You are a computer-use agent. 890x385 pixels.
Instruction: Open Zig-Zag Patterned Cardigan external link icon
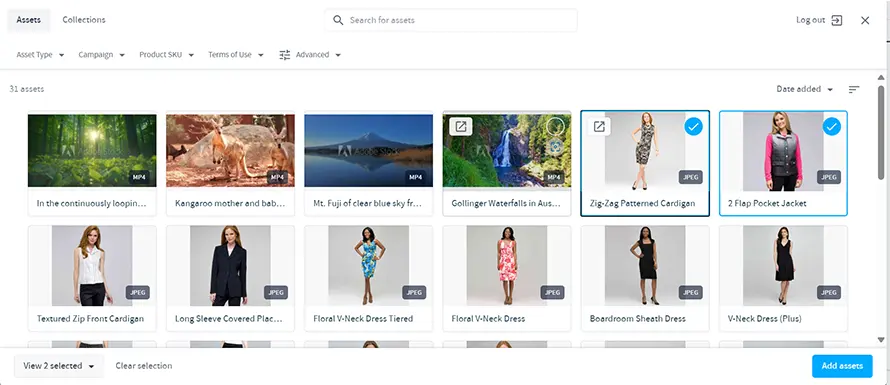pyautogui.click(x=599, y=127)
